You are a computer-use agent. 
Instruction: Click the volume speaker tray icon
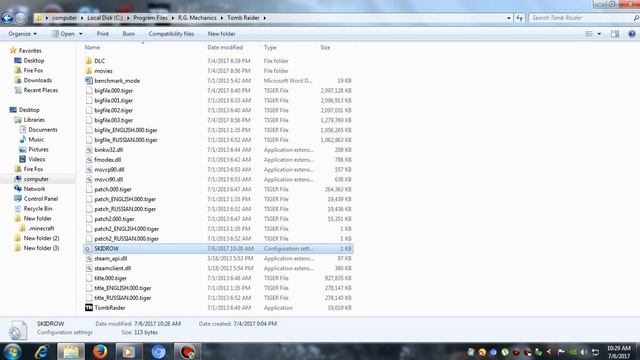tap(584, 352)
